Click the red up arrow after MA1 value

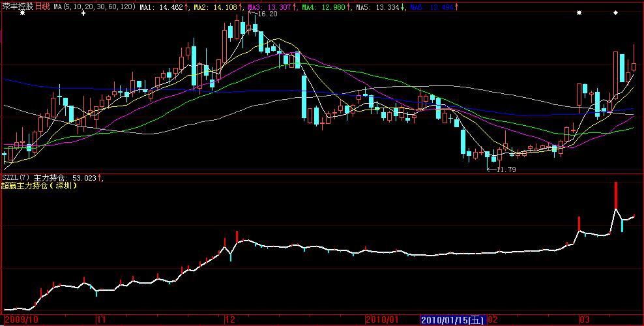coord(188,7)
